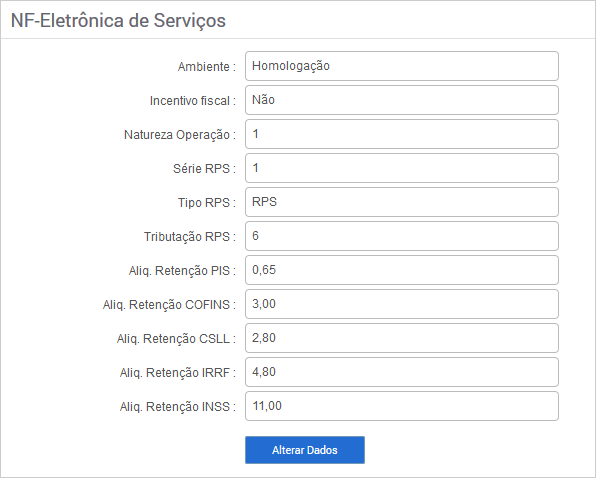Click the Alterar Dados button

pos(305,450)
